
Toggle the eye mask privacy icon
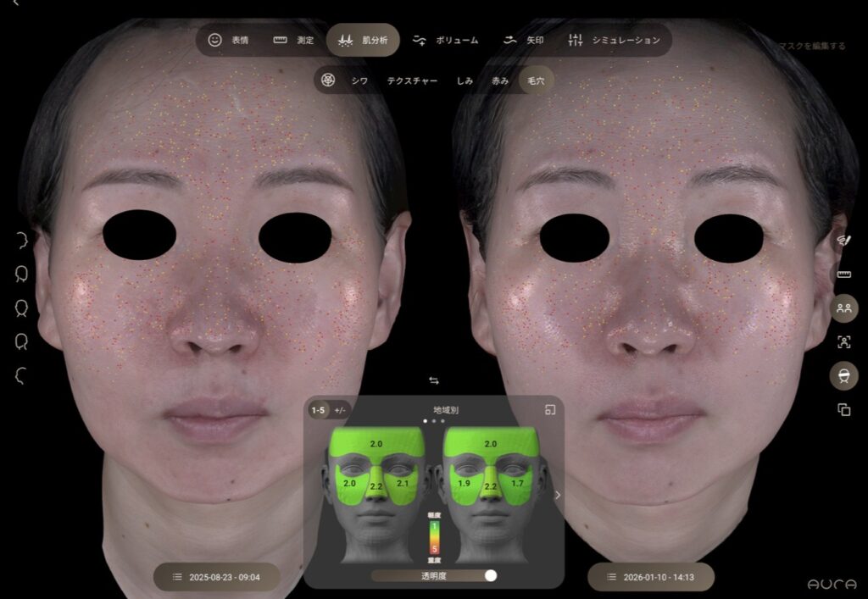coord(843,375)
